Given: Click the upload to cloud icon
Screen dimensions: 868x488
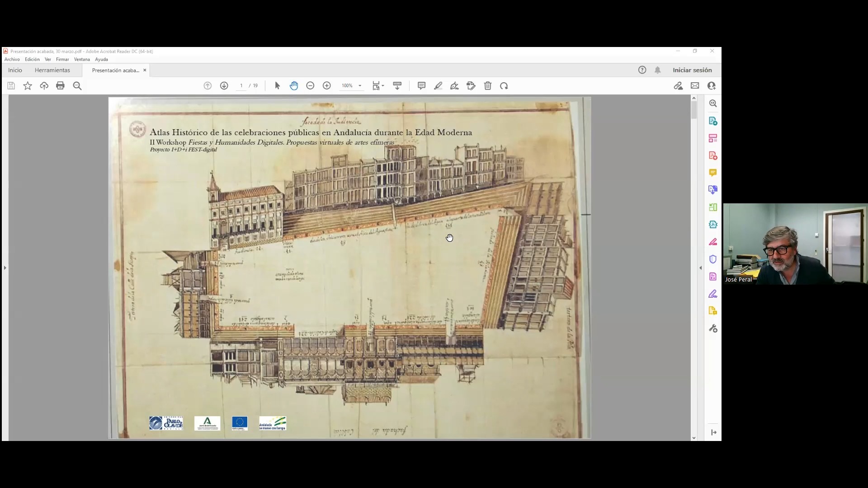Looking at the screenshot, I should tap(44, 86).
